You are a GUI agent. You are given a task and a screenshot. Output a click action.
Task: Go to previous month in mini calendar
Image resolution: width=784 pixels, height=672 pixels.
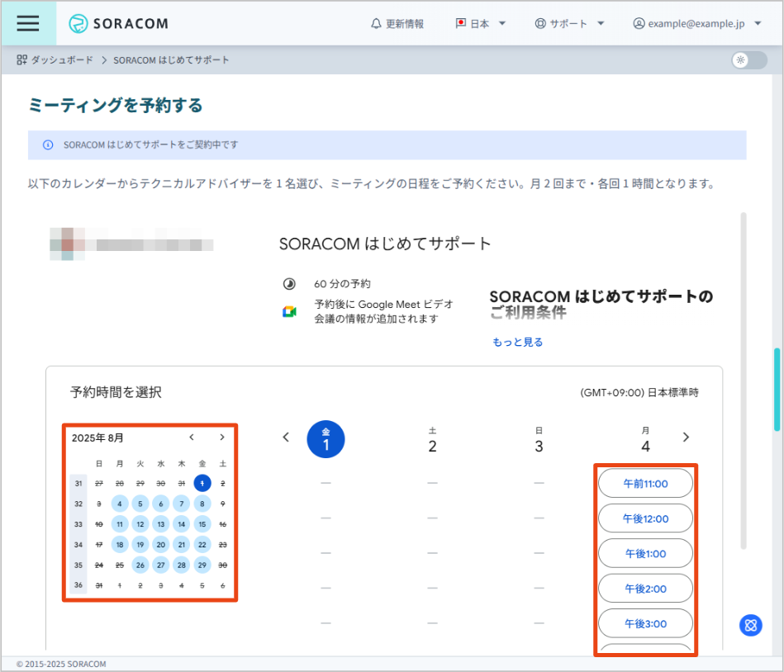click(x=192, y=438)
